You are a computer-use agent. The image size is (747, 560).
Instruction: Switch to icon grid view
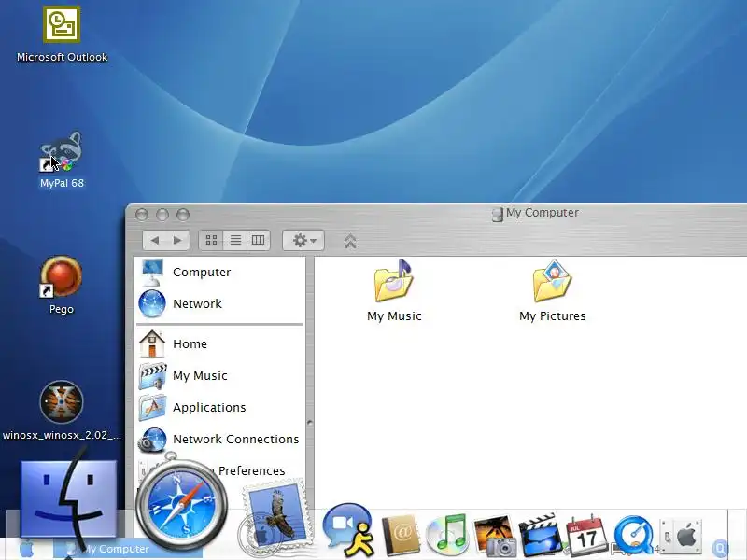(211, 241)
